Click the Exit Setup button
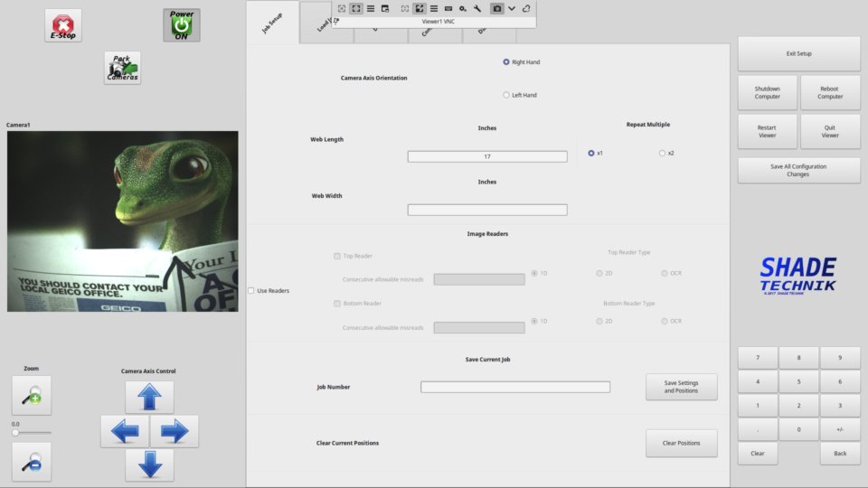868x488 pixels. [798, 53]
